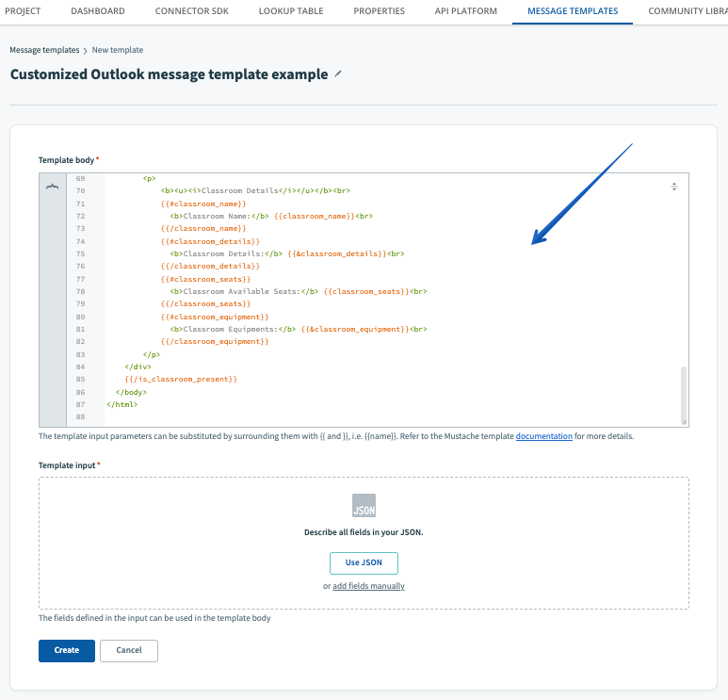Viewport: 728px width, 700px height.
Task: Switch to the Connector SDK tab
Action: [193, 11]
